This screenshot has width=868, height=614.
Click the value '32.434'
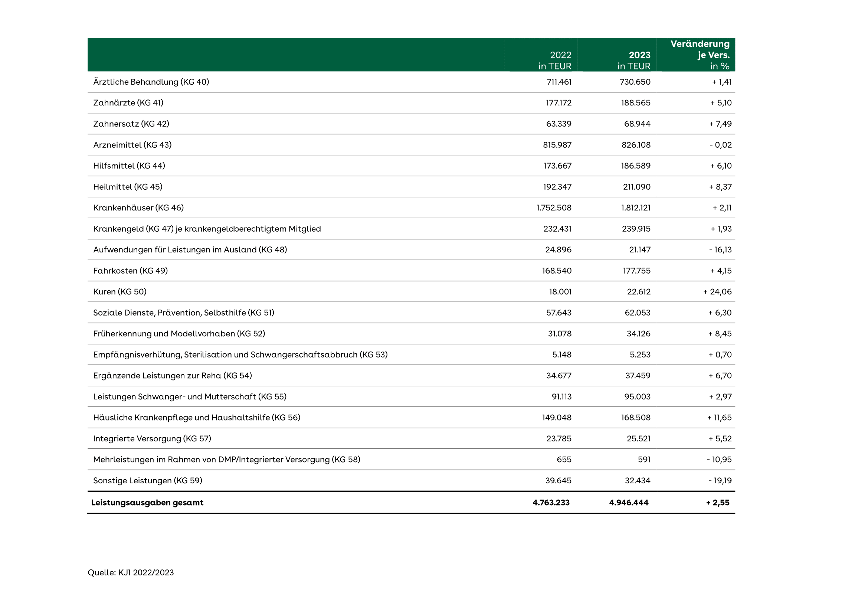click(x=638, y=480)
